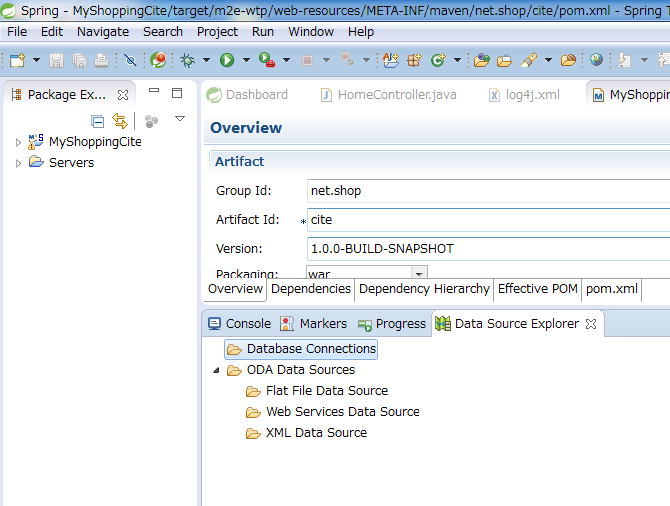The width and height of the screenshot is (670, 506).
Task: Open the Markers view tab
Action: point(313,324)
